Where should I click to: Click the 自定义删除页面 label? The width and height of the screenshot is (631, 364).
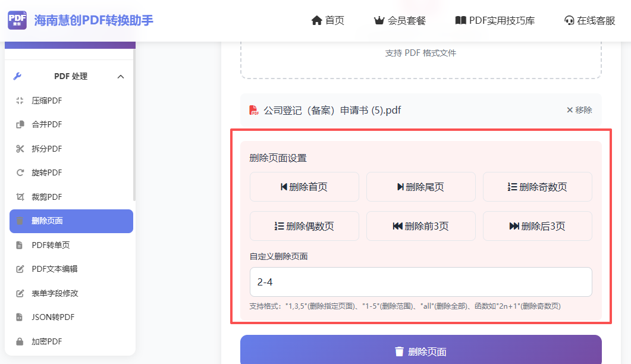point(278,256)
